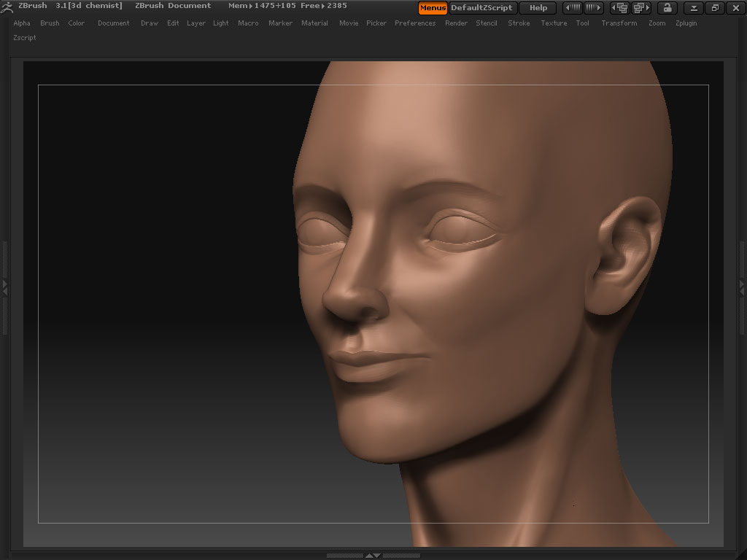Screen dimensions: 747x560
Task: Expand the right tray divider arrows
Action: point(742,287)
